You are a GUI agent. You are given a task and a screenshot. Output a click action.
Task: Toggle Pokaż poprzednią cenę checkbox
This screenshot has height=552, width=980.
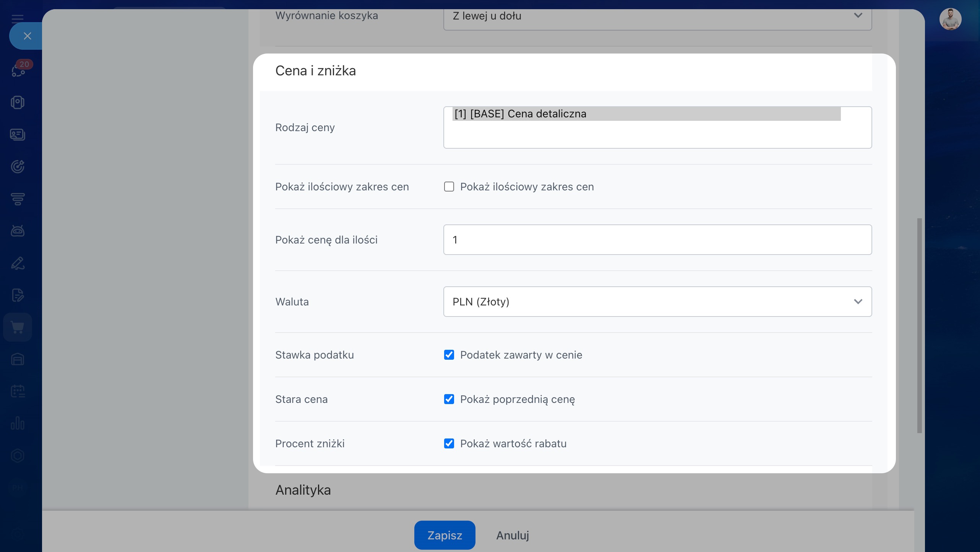[x=449, y=399]
